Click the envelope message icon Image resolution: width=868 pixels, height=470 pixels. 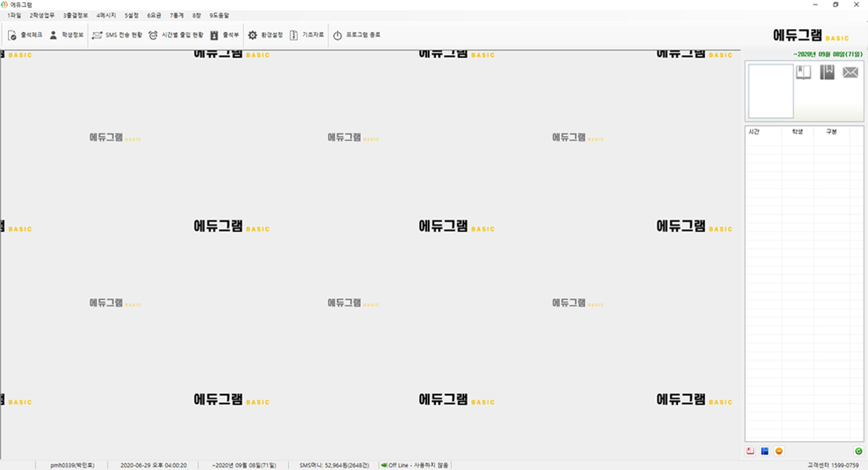[x=850, y=73]
